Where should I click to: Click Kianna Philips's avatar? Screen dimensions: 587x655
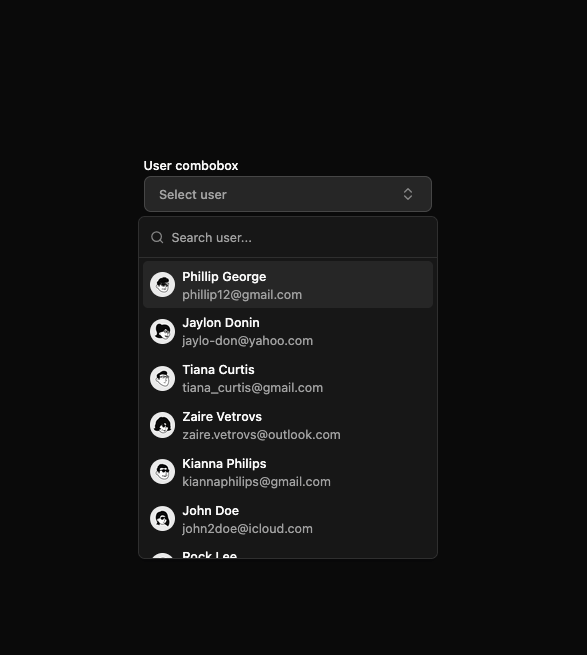point(163,472)
